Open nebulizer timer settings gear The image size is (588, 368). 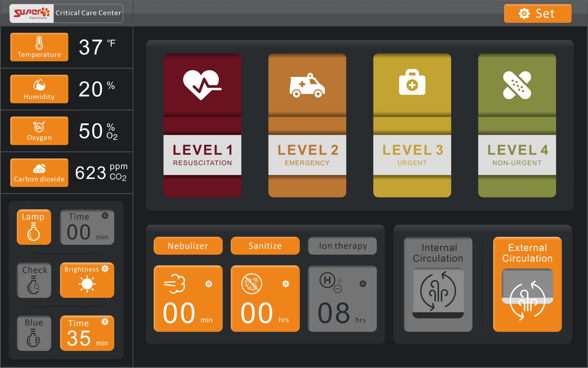[209, 284]
